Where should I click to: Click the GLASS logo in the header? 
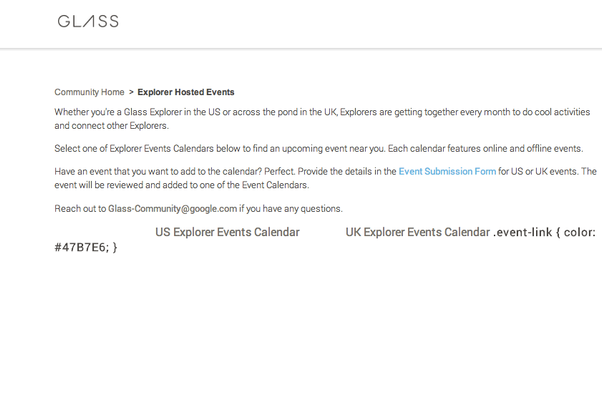(88, 21)
